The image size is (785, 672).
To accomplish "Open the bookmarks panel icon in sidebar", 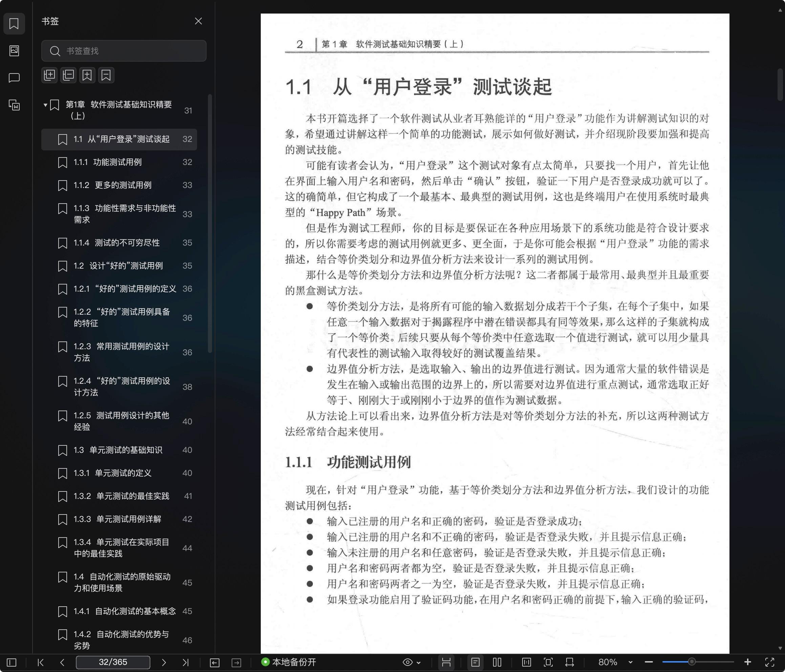I will click(14, 23).
